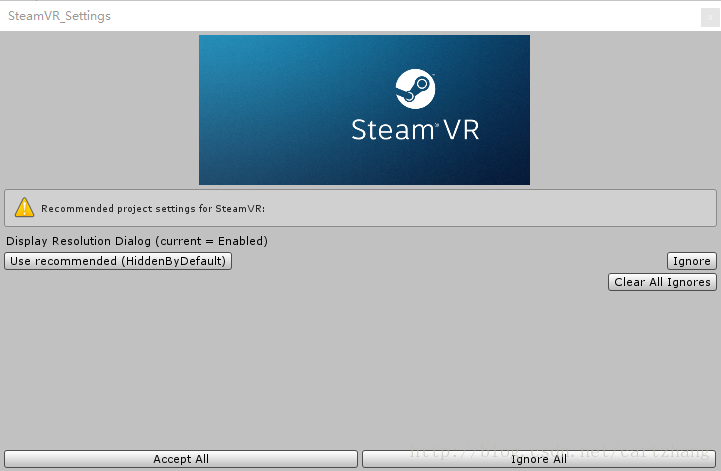Close the SteamVR_Settings window
The width and height of the screenshot is (721, 471).
click(710, 17)
